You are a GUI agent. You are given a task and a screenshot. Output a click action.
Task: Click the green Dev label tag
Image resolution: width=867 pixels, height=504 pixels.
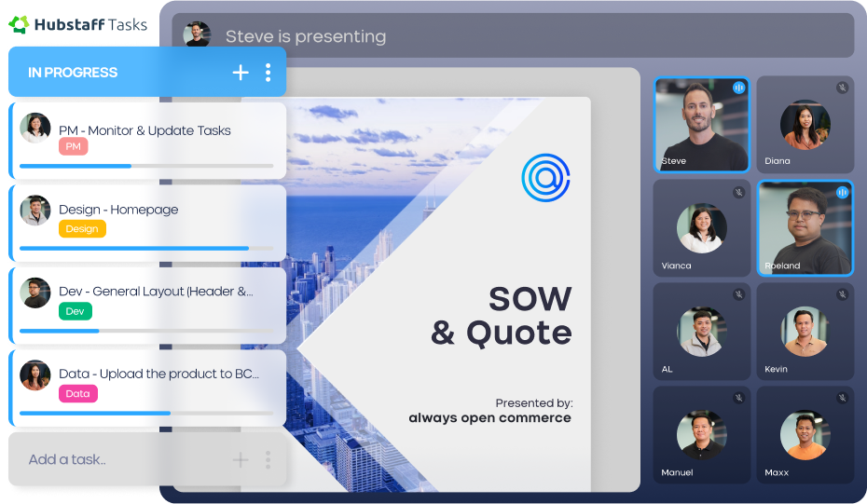(x=76, y=311)
